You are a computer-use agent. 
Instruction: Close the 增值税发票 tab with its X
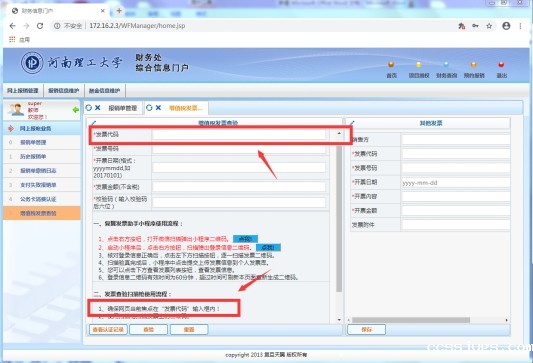click(x=158, y=108)
